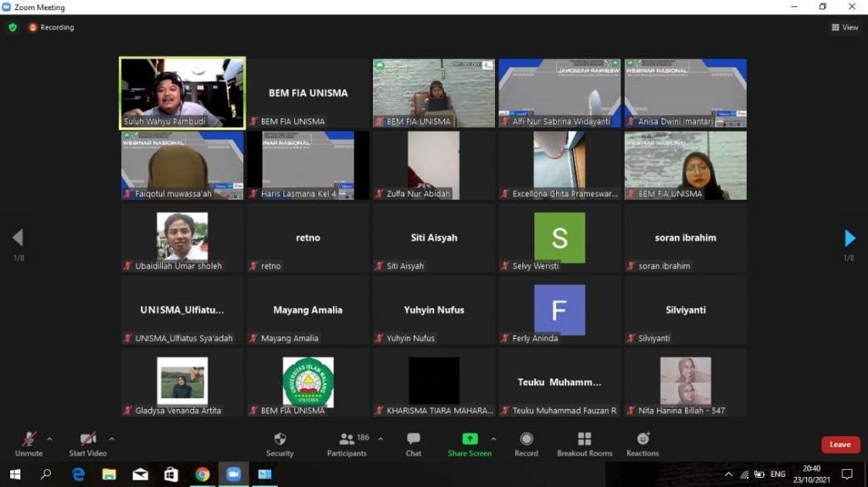Open audio options arrow next to Unmute
Image resolution: width=868 pixels, height=487 pixels.
pyautogui.click(x=49, y=439)
